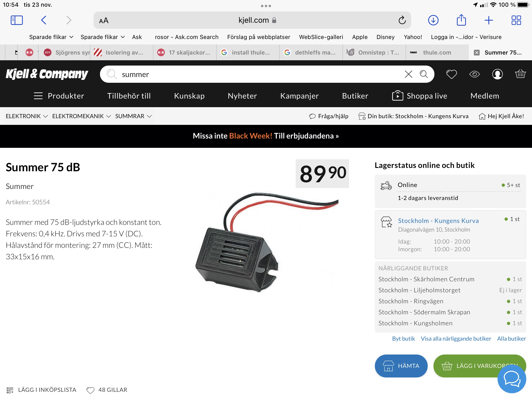The height and width of the screenshot is (399, 532).
Task: Open the shopping basket icon
Action: pos(520,74)
